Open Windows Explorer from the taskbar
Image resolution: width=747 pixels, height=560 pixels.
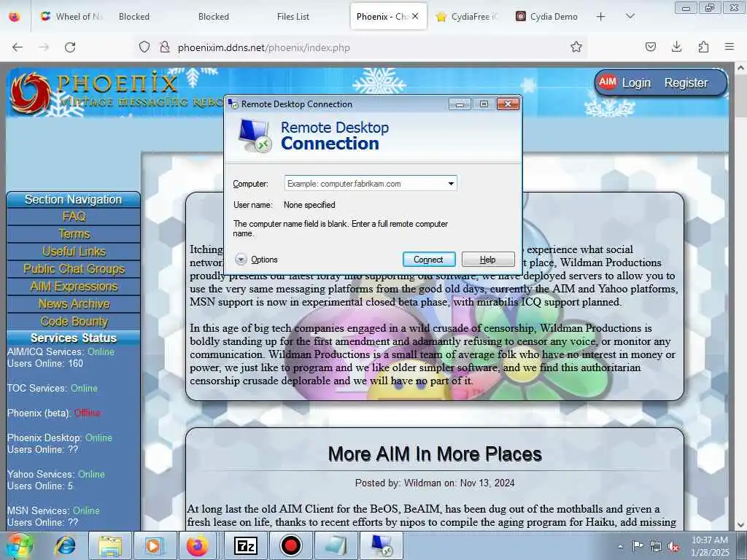pos(110,545)
